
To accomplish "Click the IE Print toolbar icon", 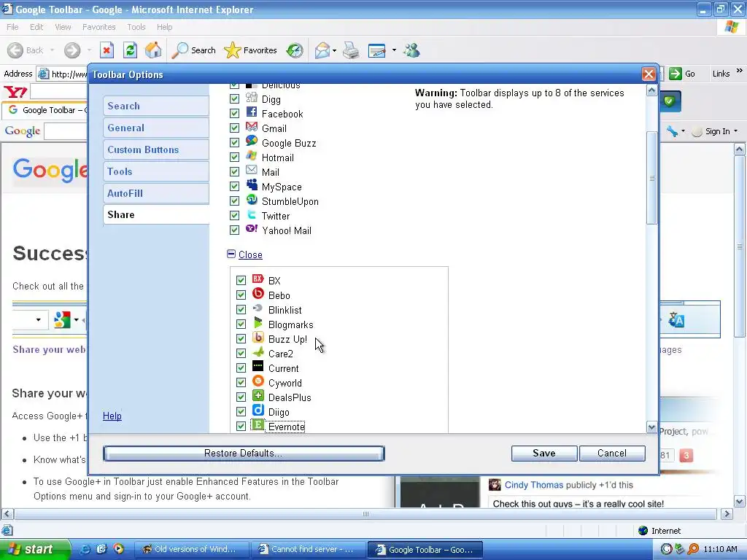I will [x=351, y=50].
